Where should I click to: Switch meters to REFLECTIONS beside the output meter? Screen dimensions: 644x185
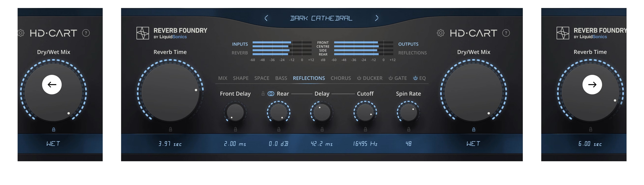click(x=412, y=53)
